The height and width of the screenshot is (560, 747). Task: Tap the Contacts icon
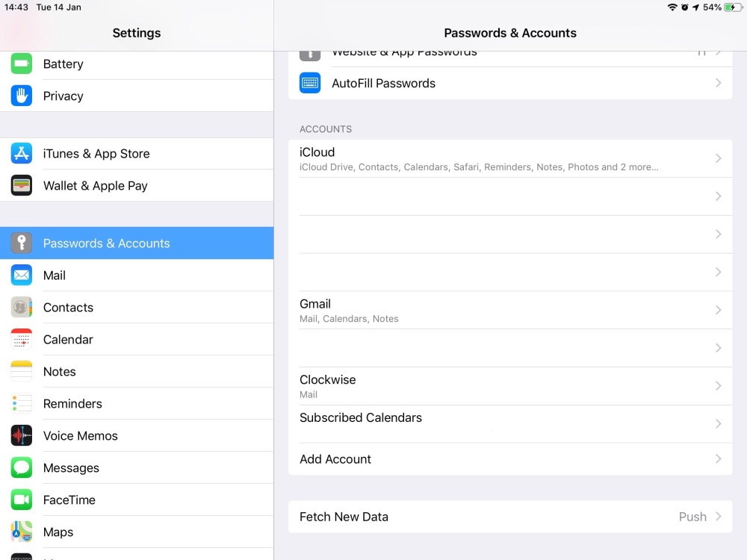coord(22,307)
